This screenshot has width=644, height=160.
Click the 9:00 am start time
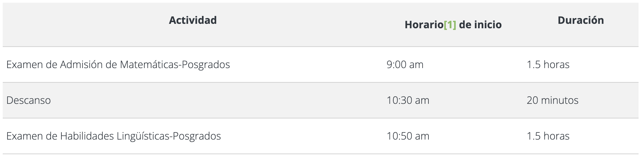pos(405,65)
